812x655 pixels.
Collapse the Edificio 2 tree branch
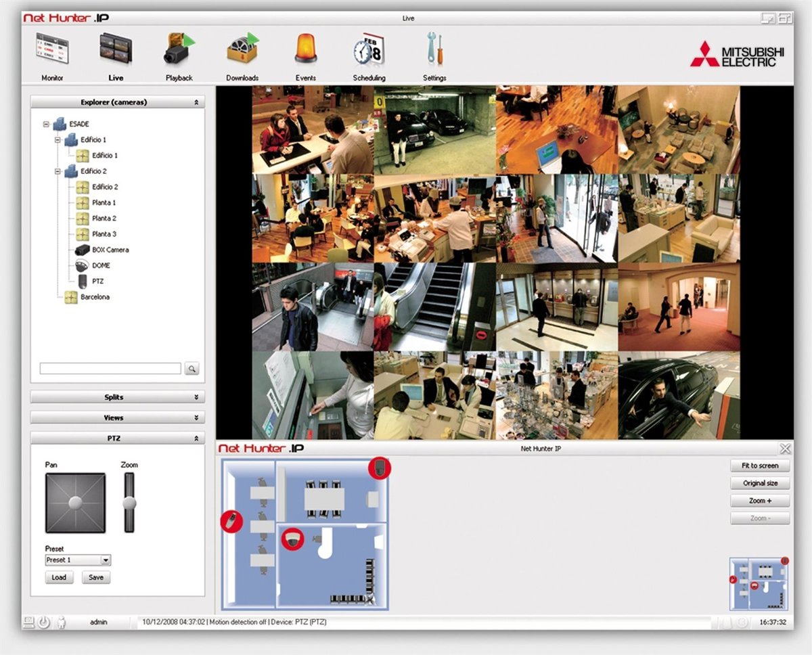[x=58, y=172]
